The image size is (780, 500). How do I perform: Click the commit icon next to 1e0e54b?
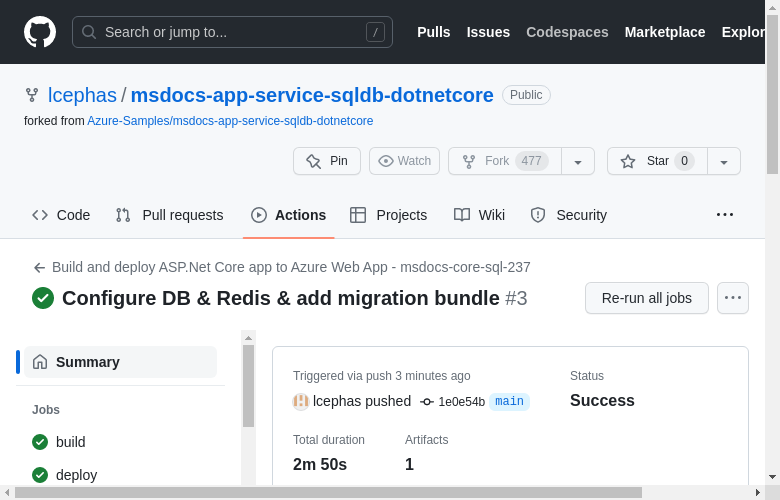coord(427,402)
